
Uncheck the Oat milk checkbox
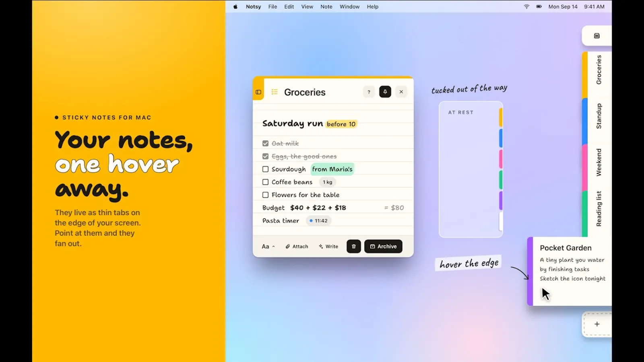tap(265, 143)
